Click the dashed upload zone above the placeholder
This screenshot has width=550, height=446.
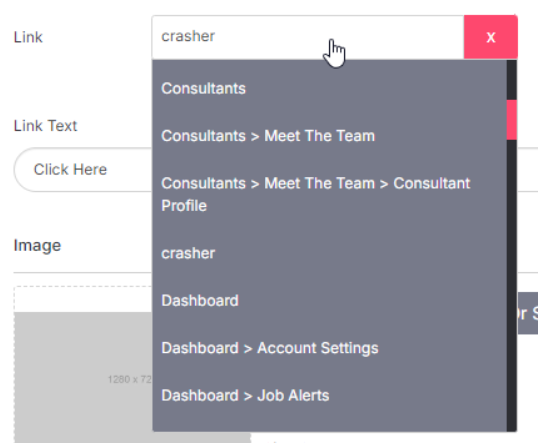pyautogui.click(x=83, y=299)
